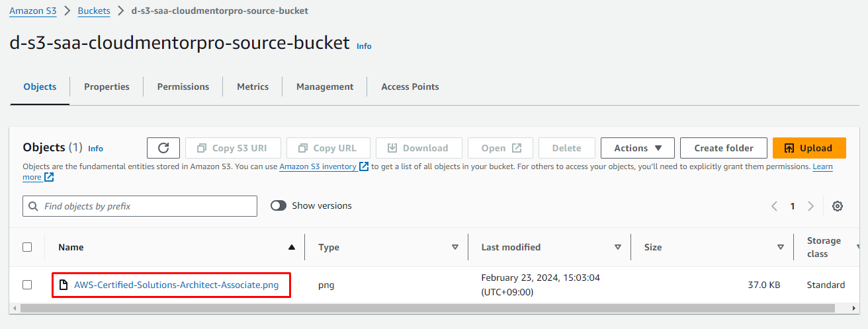
Task: Click the orange Upload button
Action: [x=809, y=148]
